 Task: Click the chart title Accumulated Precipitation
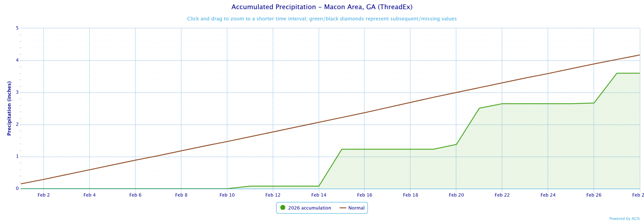[x=322, y=7]
